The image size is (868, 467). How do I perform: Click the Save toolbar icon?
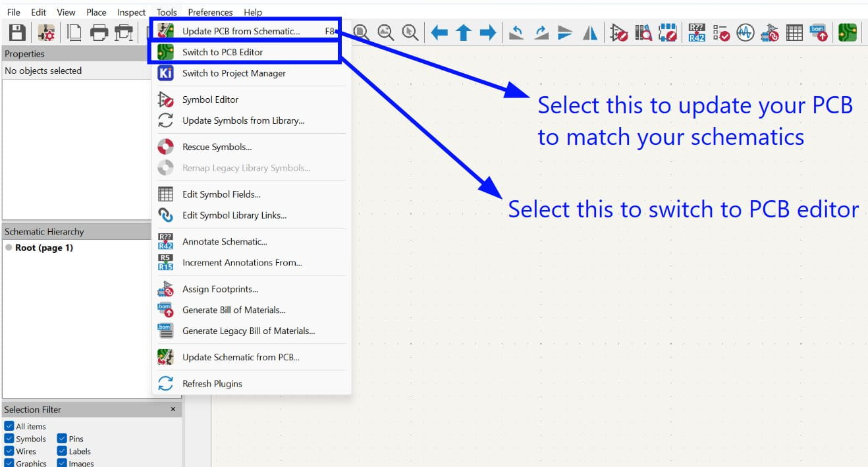pos(16,32)
